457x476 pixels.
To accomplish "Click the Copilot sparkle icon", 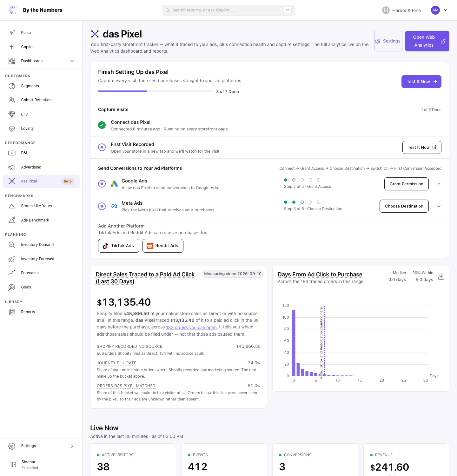I will [x=12, y=47].
